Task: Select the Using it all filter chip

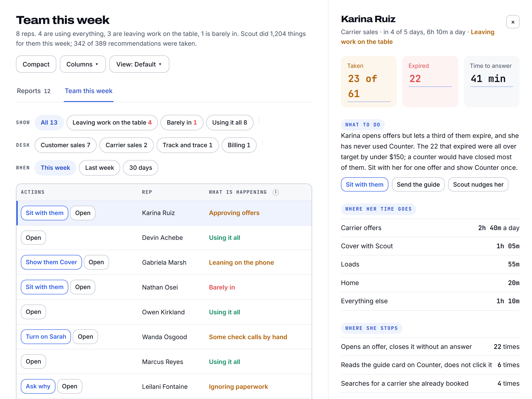Action: 230,123
